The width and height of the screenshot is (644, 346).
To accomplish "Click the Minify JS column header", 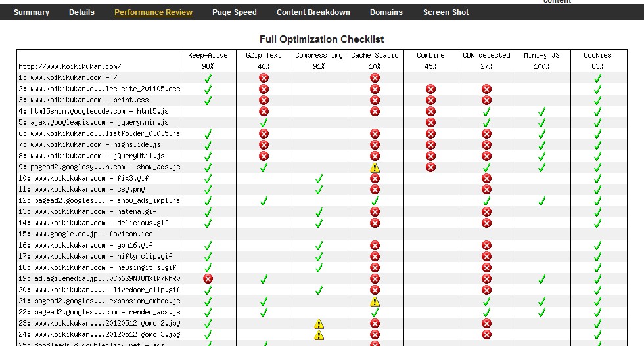I will [541, 55].
